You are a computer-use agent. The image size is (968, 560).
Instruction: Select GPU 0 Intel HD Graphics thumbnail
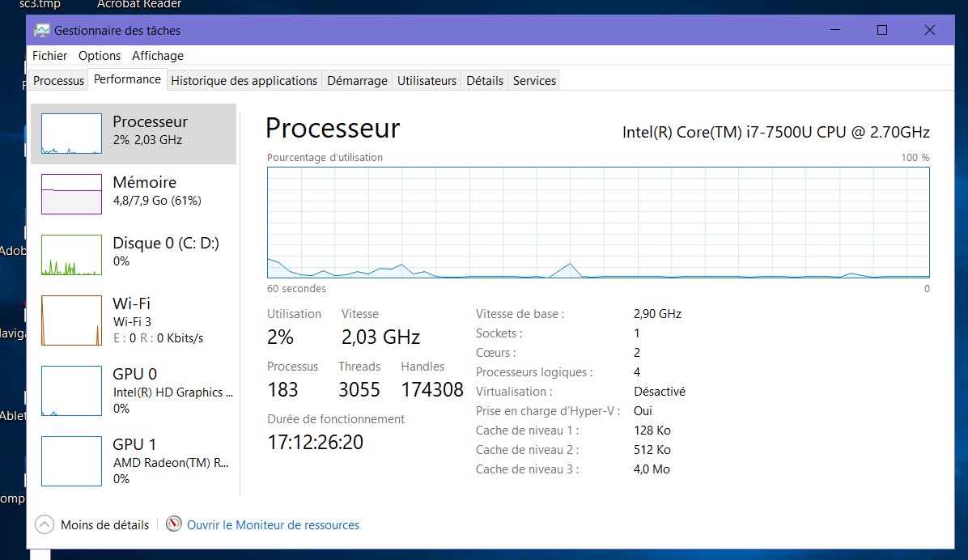71,391
